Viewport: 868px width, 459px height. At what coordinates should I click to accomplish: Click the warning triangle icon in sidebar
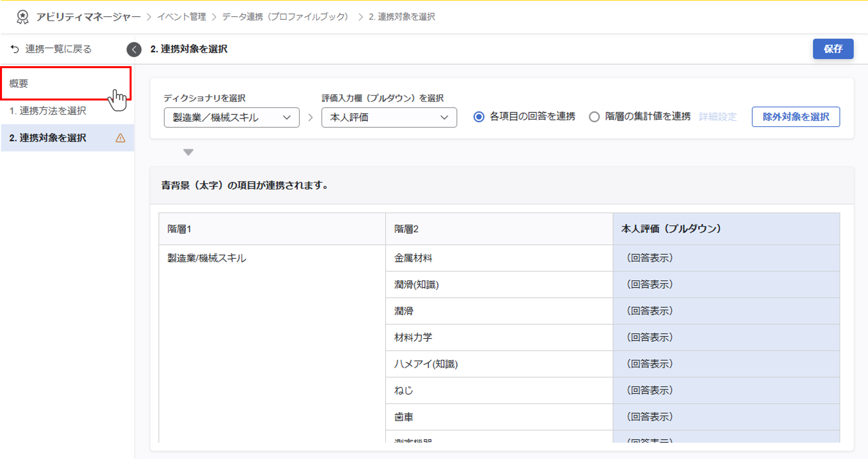120,138
